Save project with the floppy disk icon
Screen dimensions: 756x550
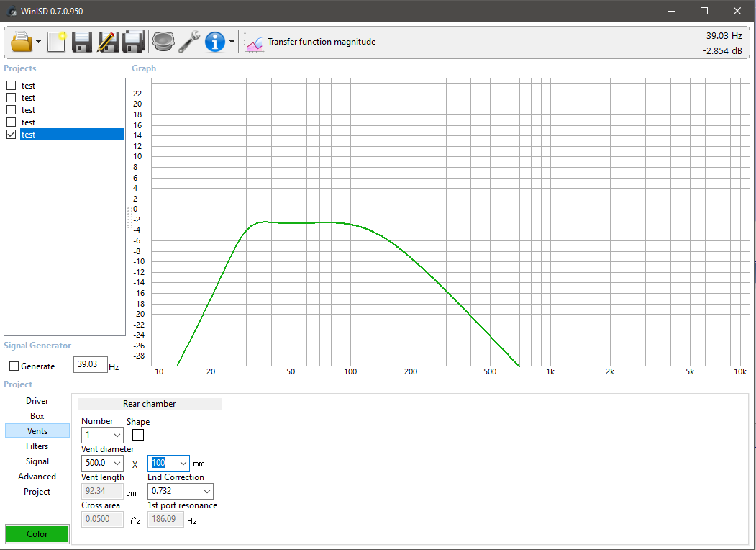coord(82,42)
